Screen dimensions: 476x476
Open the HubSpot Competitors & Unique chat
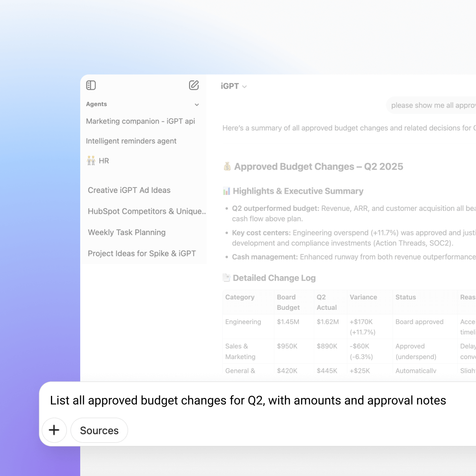(x=147, y=211)
